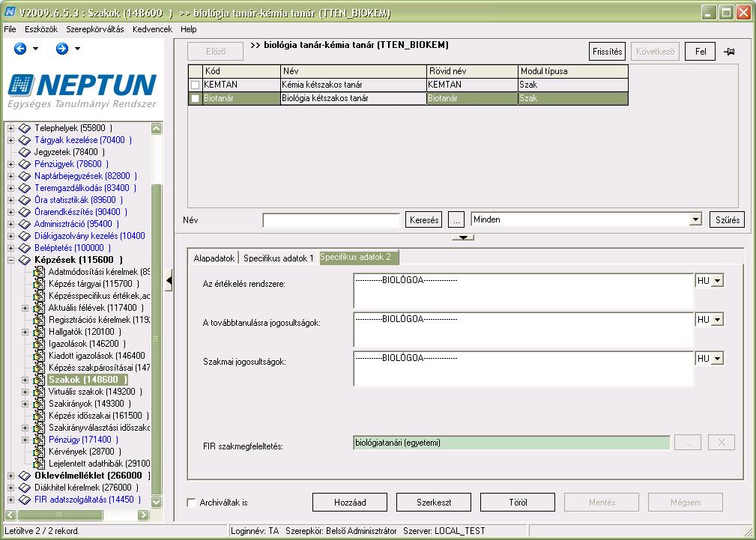Click in the Név search input field
The width and height of the screenshot is (756, 540).
pos(331,220)
